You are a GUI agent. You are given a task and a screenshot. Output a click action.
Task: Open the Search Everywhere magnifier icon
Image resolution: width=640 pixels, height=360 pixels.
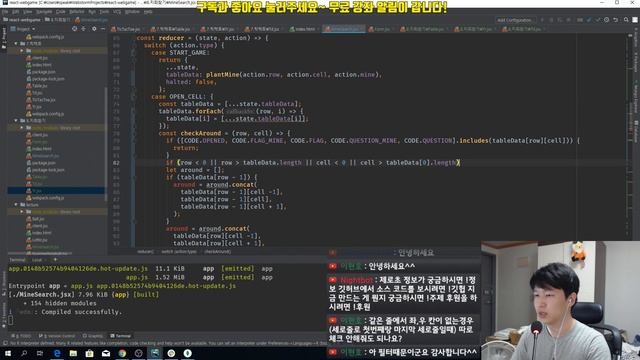click(x=626, y=20)
